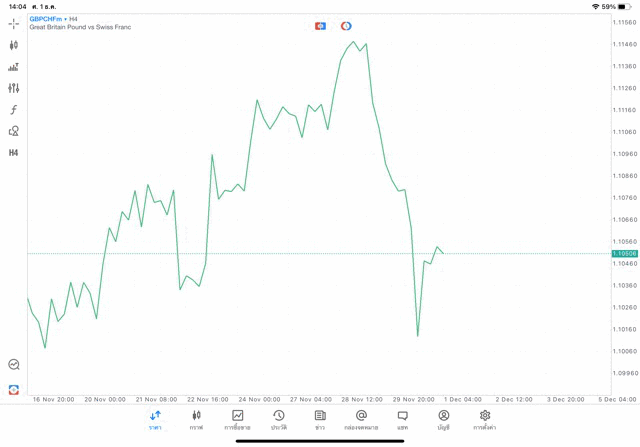Click the 1.10506 current price label
The width and height of the screenshot is (640, 447).
point(625,254)
